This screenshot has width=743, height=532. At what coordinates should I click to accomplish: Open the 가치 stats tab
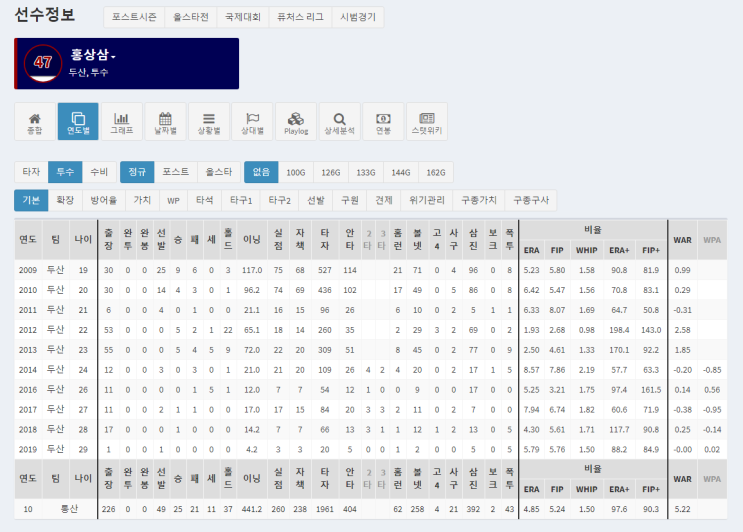coord(142,200)
